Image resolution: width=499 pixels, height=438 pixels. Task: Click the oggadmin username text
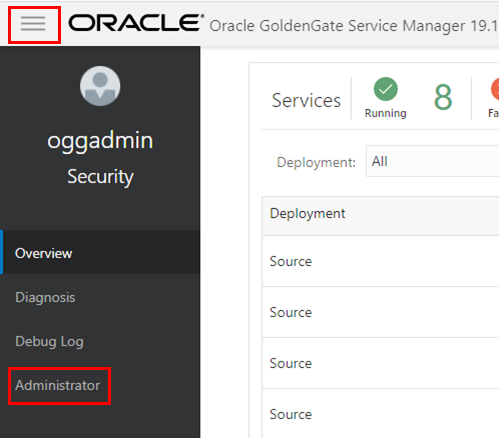[x=100, y=141]
